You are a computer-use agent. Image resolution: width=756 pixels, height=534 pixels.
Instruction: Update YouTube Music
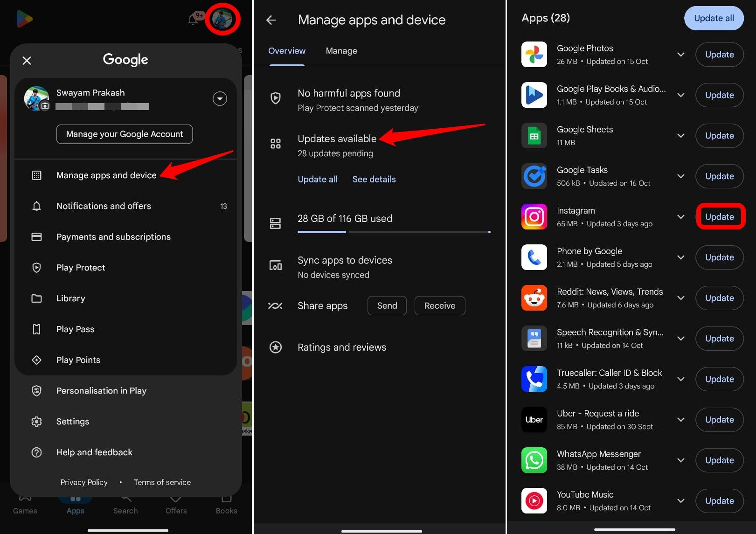tap(719, 501)
